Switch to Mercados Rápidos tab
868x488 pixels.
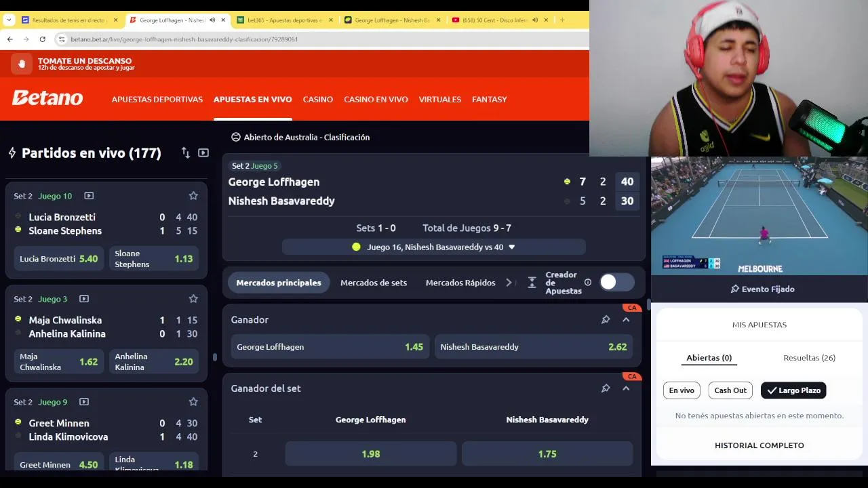(x=460, y=283)
